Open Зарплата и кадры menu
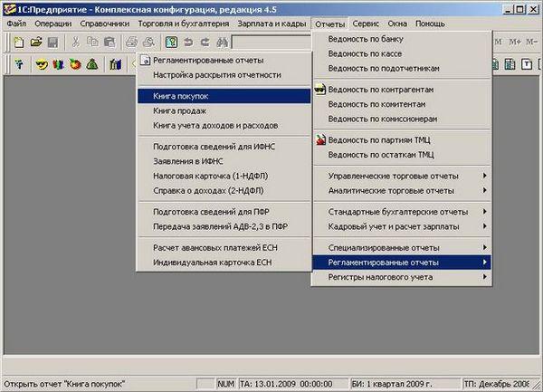The width and height of the screenshot is (543, 392). tap(271, 24)
